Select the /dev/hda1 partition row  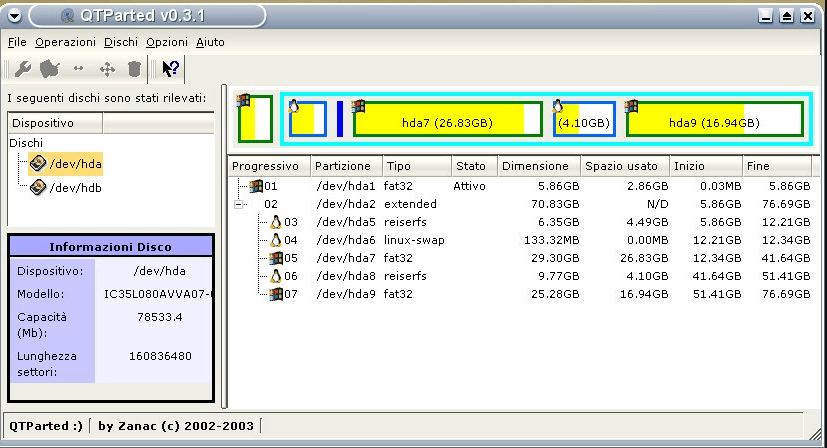(x=521, y=186)
